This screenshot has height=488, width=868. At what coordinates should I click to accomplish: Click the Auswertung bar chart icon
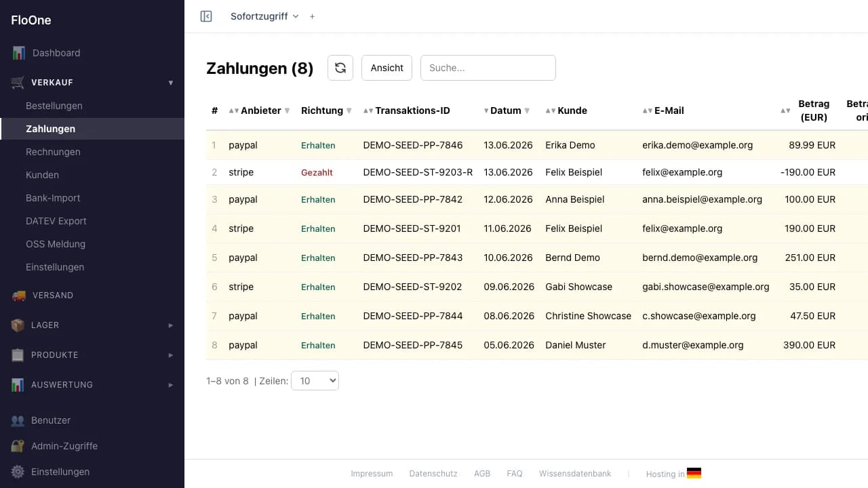18,385
